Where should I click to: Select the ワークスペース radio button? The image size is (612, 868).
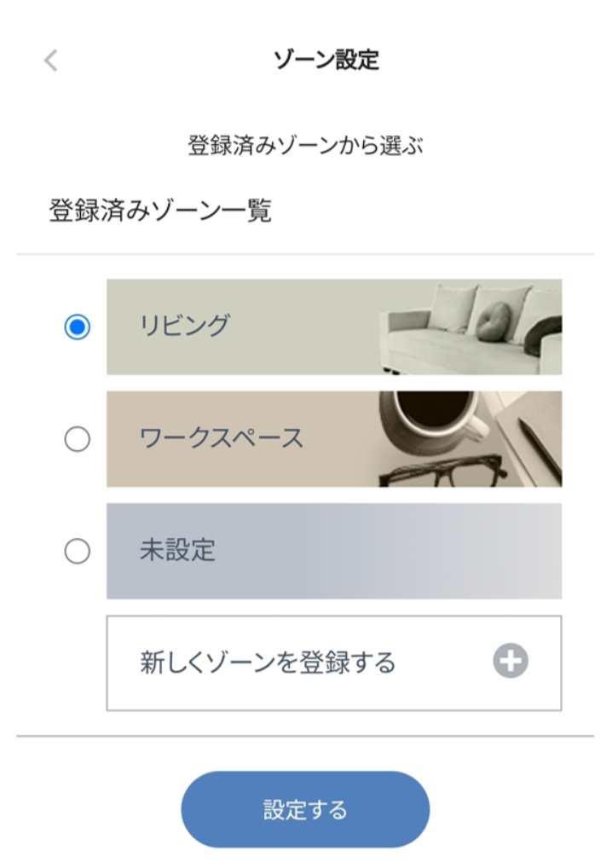(x=78, y=439)
